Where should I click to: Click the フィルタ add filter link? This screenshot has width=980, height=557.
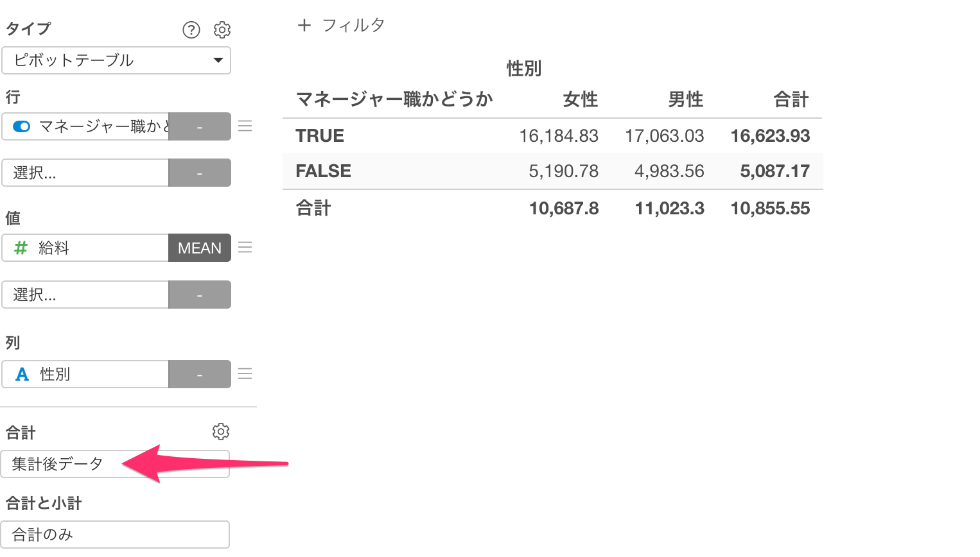(353, 25)
